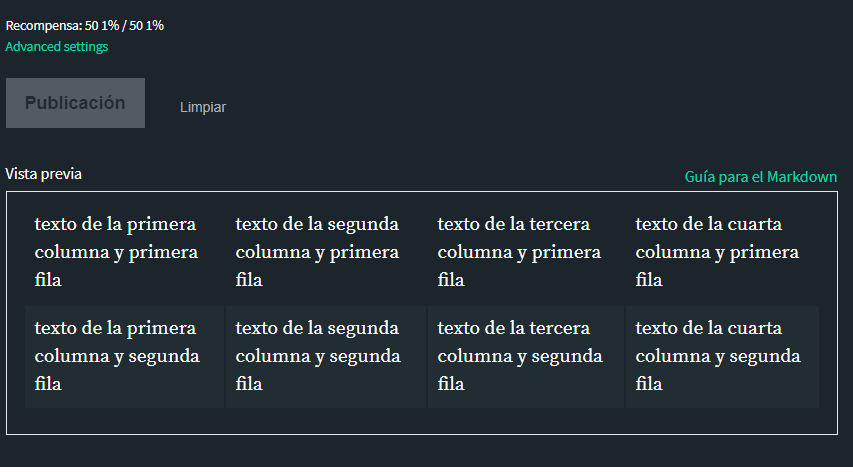
Task: Open Guía para el Markdown link
Action: click(761, 177)
